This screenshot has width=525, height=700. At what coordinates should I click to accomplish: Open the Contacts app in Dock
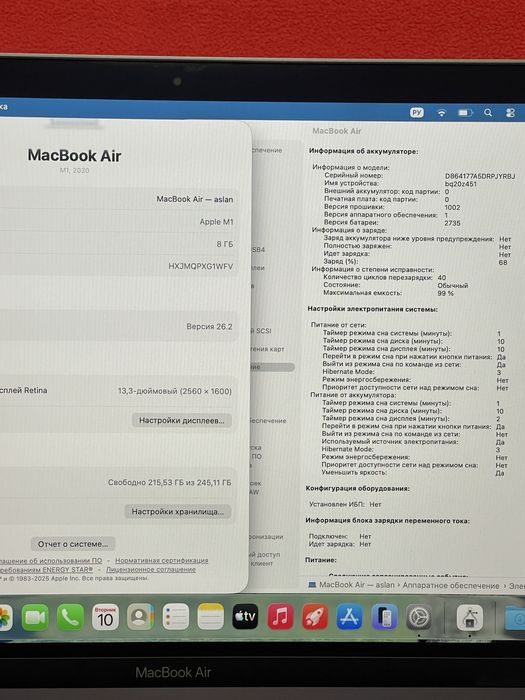[140, 617]
